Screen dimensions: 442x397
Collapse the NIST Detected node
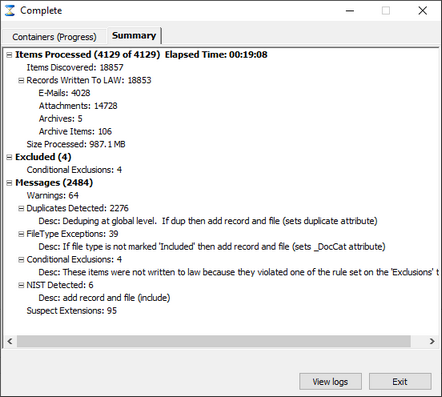pos(21,285)
